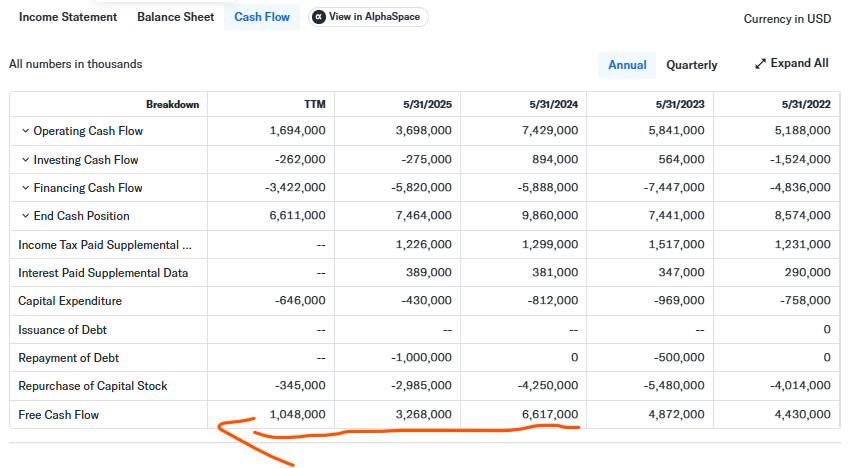Switch to Quarterly view
This screenshot has width=850, height=468.
(692, 65)
